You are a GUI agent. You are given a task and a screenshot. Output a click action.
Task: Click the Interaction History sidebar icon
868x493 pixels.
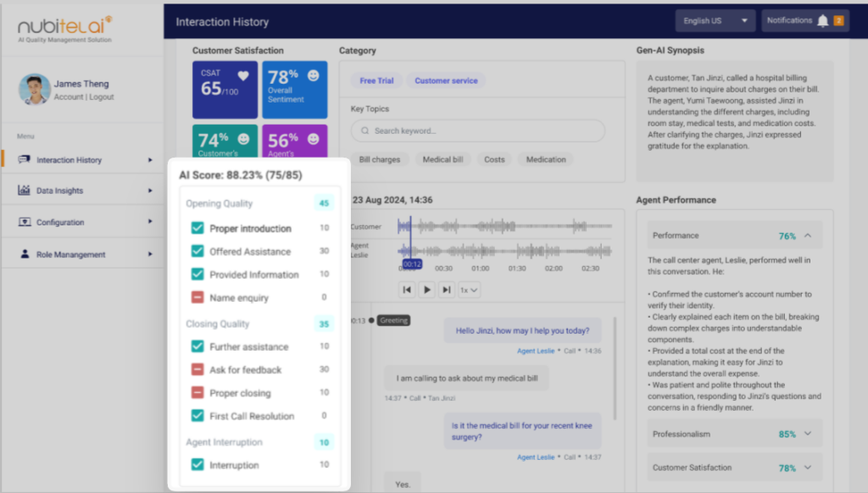(x=24, y=159)
